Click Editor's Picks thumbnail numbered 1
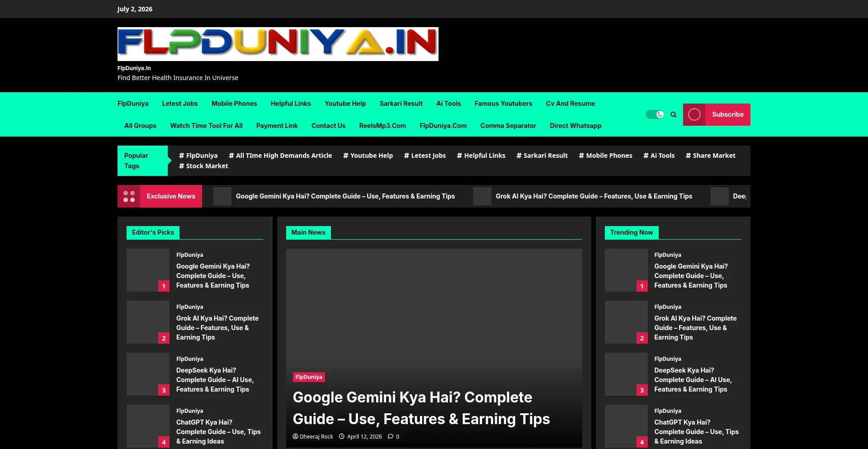868x449 pixels. click(x=148, y=270)
